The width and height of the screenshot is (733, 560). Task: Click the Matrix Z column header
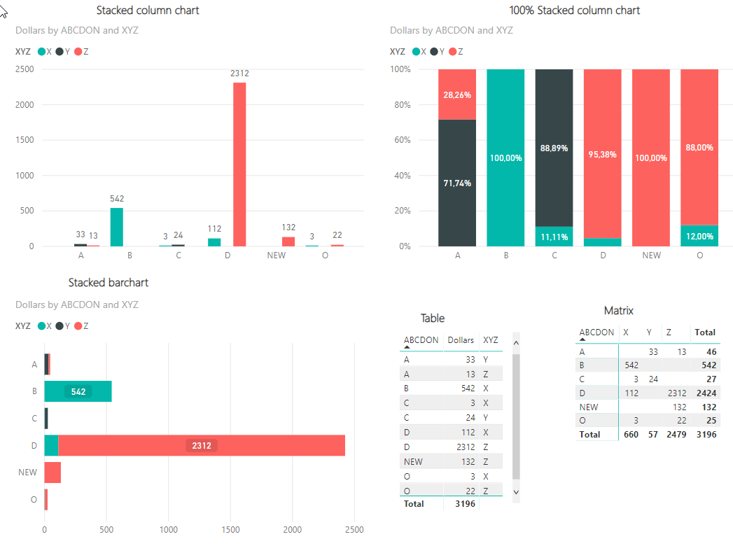[x=669, y=332]
